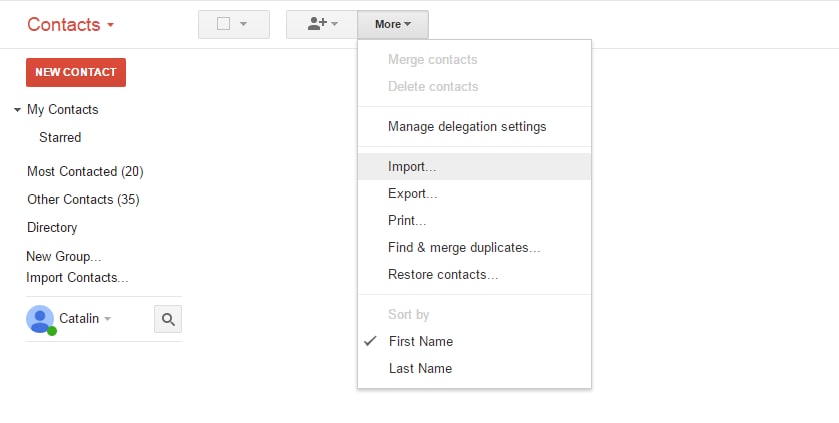Screen dimensions: 839x423
Task: Click the New Group... link
Action: tap(64, 257)
